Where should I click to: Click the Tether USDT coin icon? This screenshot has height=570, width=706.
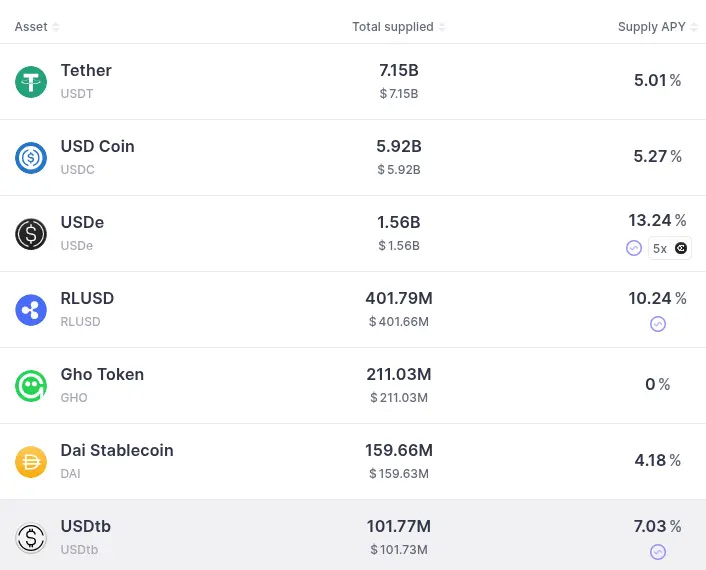pyautogui.click(x=31, y=81)
